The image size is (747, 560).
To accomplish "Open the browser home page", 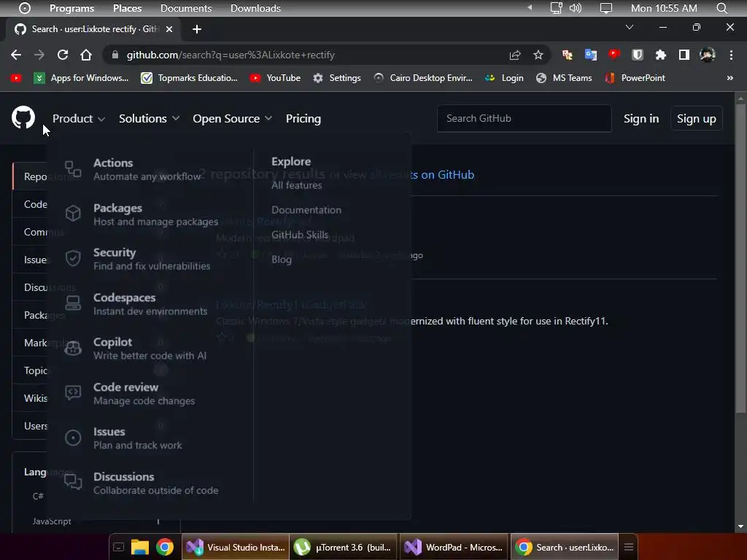I will (86, 55).
